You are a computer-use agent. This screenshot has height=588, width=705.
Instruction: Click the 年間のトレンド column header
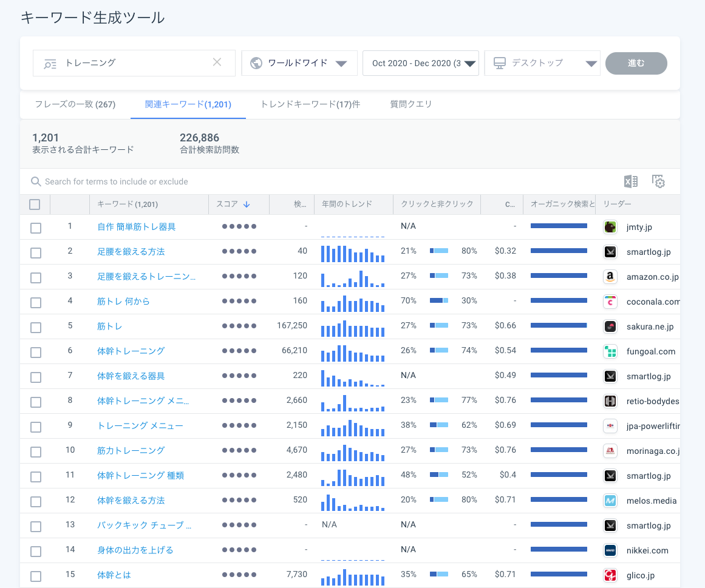[x=347, y=204]
